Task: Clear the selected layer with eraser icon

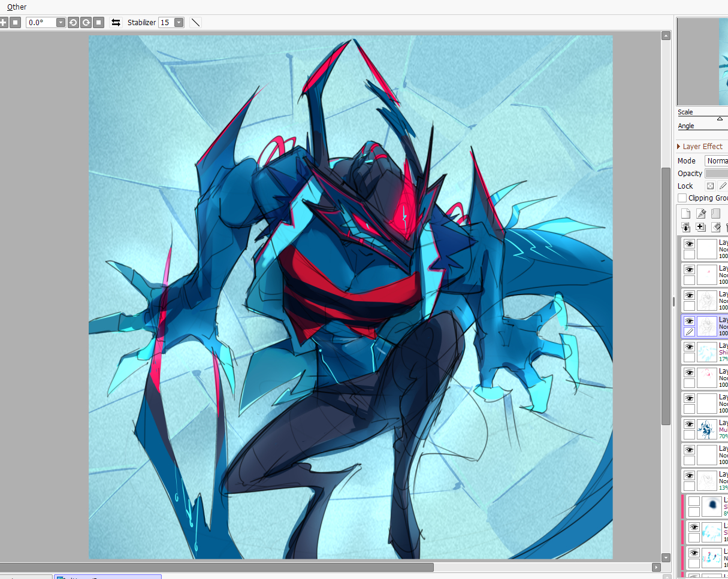Action: pos(716,228)
